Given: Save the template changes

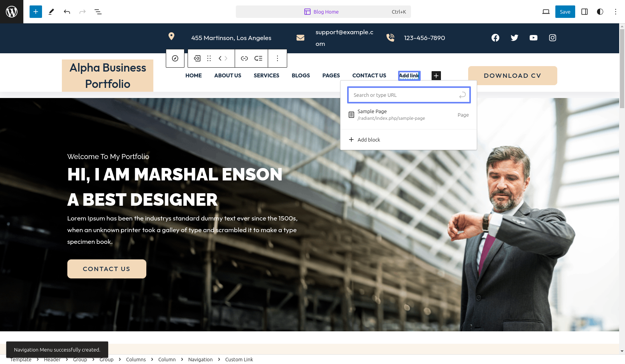Looking at the screenshot, I should point(565,12).
